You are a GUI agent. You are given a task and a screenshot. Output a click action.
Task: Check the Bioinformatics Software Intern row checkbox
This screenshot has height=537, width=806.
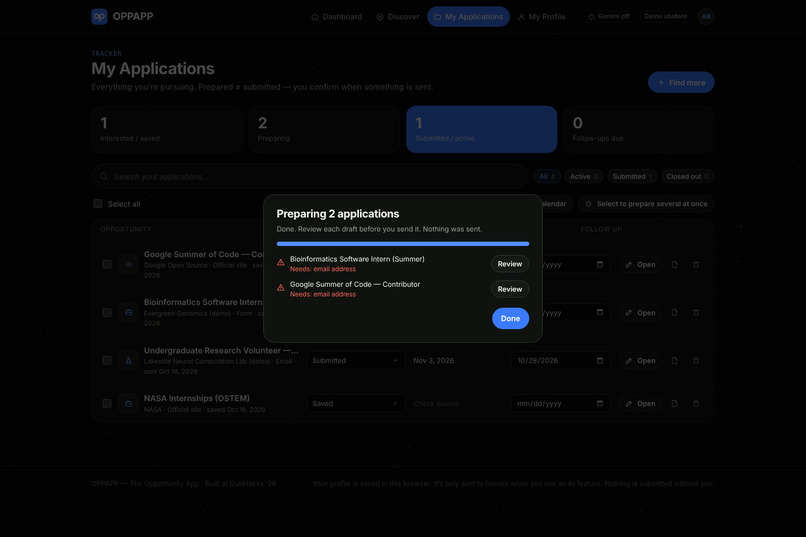106,312
